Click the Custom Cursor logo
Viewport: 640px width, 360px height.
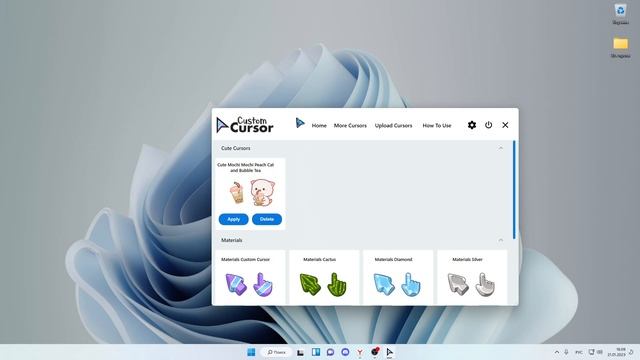(244, 125)
